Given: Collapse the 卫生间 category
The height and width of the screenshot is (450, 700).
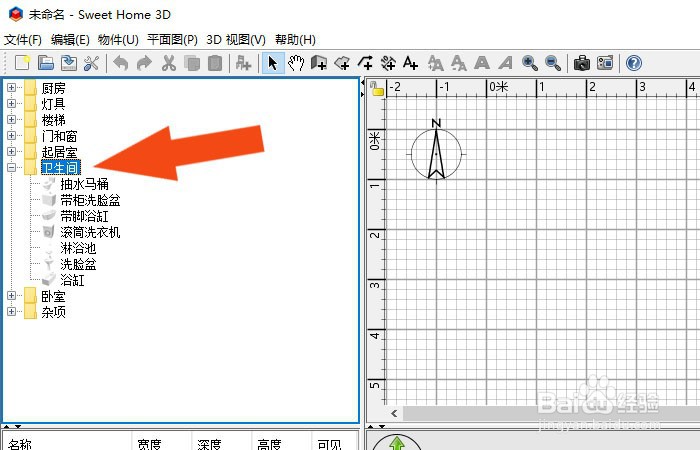Looking at the screenshot, I should [12, 168].
